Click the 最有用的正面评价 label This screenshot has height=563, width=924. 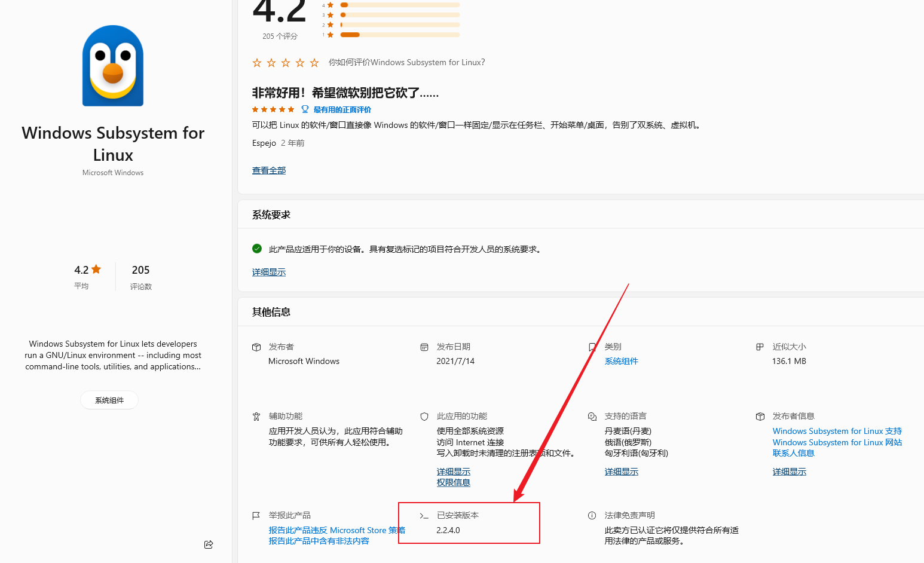pyautogui.click(x=342, y=110)
